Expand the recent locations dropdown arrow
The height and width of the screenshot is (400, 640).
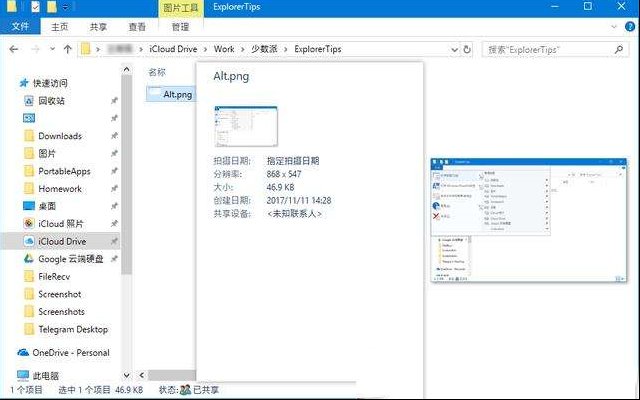coord(52,48)
